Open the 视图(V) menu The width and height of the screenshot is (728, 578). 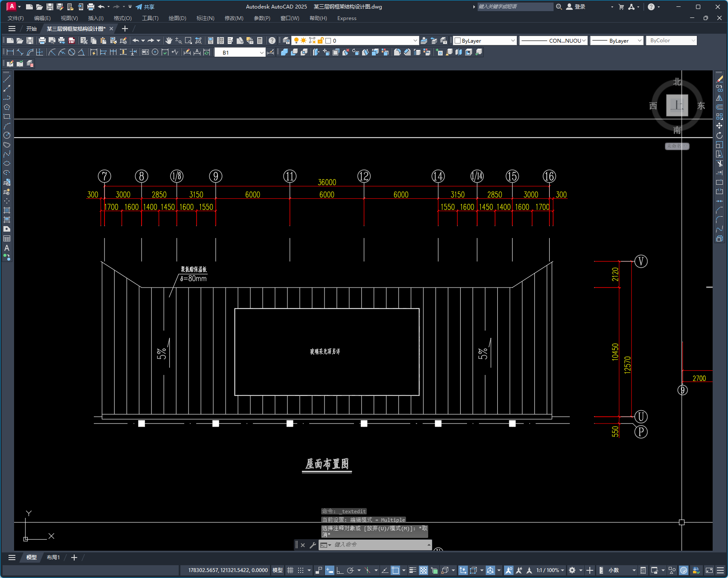tap(69, 18)
